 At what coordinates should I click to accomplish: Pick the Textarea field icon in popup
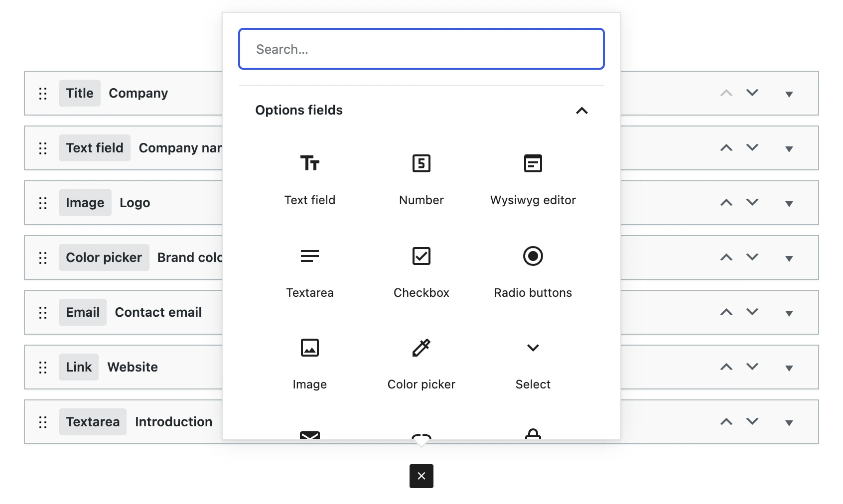point(310,256)
